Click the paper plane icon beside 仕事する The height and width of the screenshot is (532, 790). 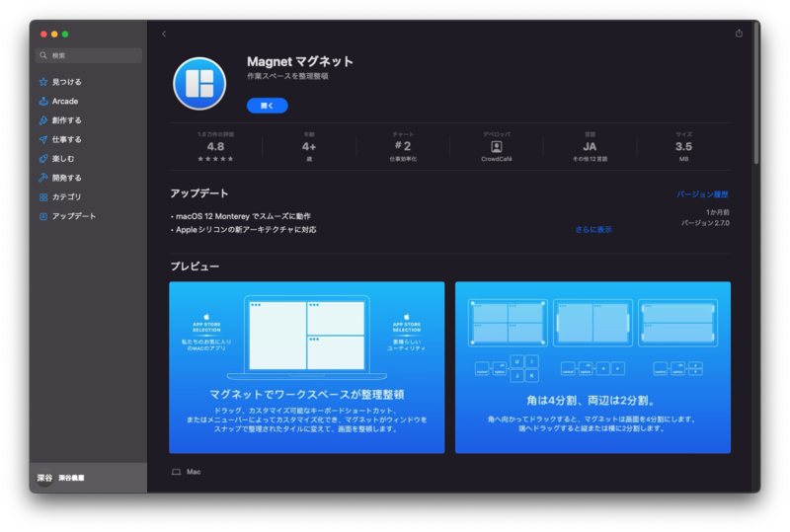point(43,139)
